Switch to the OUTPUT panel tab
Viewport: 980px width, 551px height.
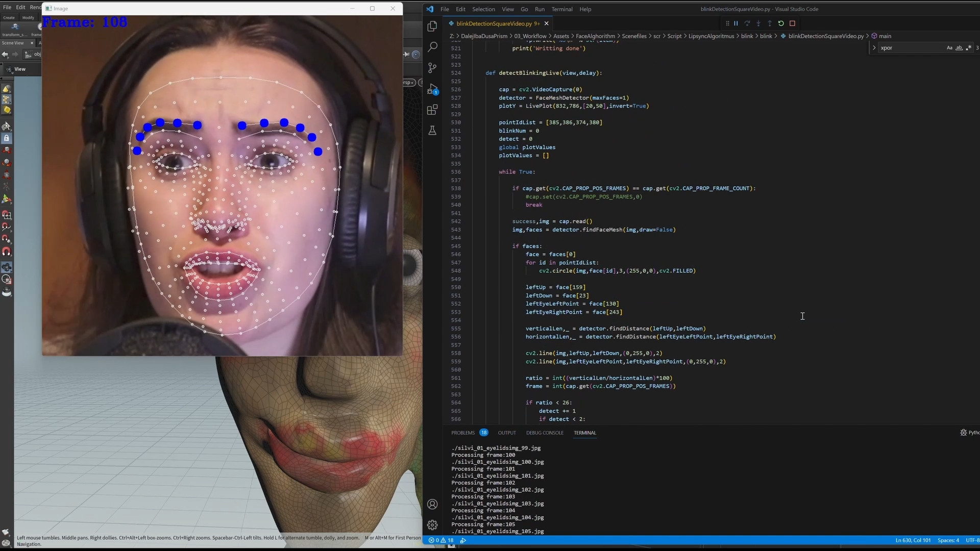507,433
